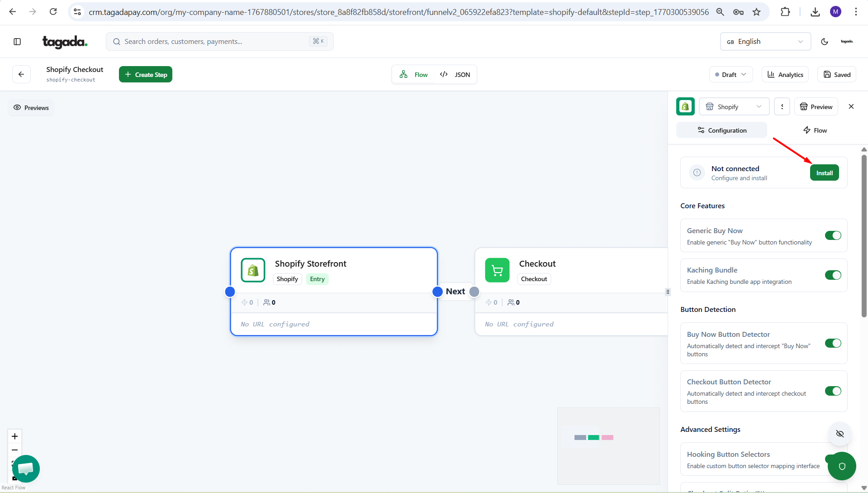
Task: Click the back arrow beside Shopify Checkout
Action: click(x=21, y=74)
